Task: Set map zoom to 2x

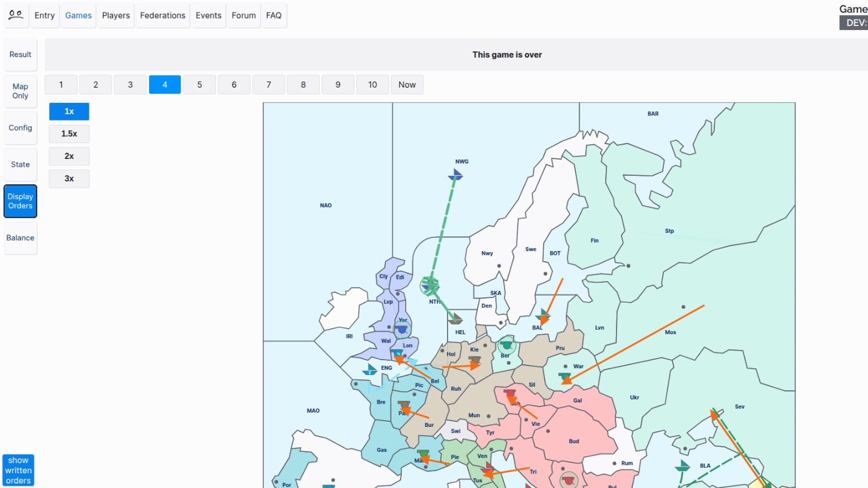Action: coord(69,156)
